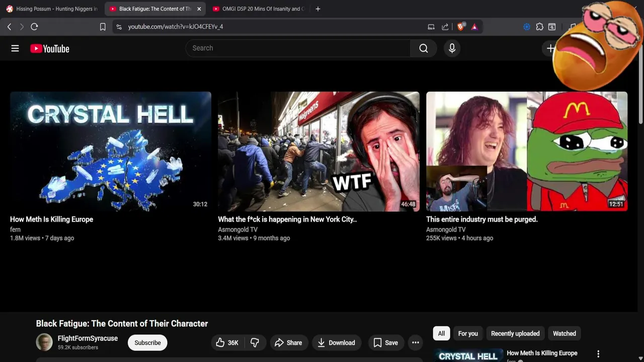Go back with the browser back arrow
This screenshot has width=644, height=362.
click(9, 27)
